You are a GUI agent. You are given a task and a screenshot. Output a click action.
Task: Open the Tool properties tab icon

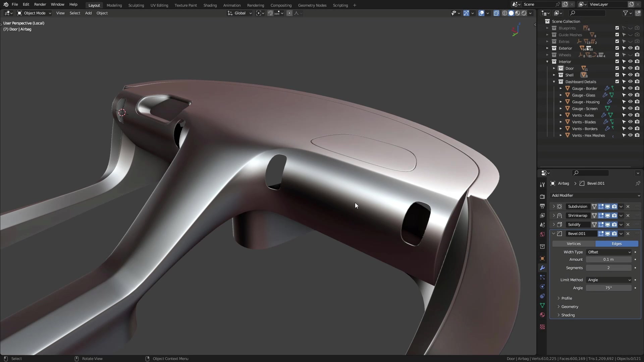pos(542,185)
